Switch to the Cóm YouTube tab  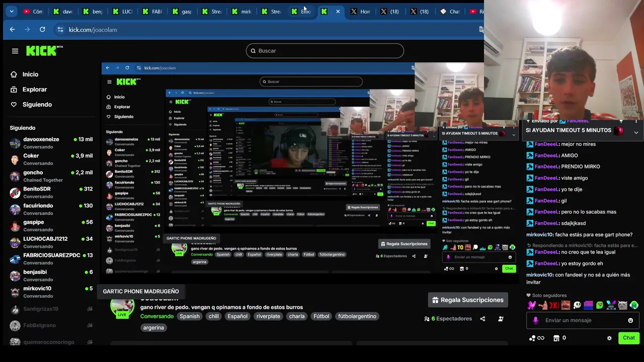pos(34,11)
